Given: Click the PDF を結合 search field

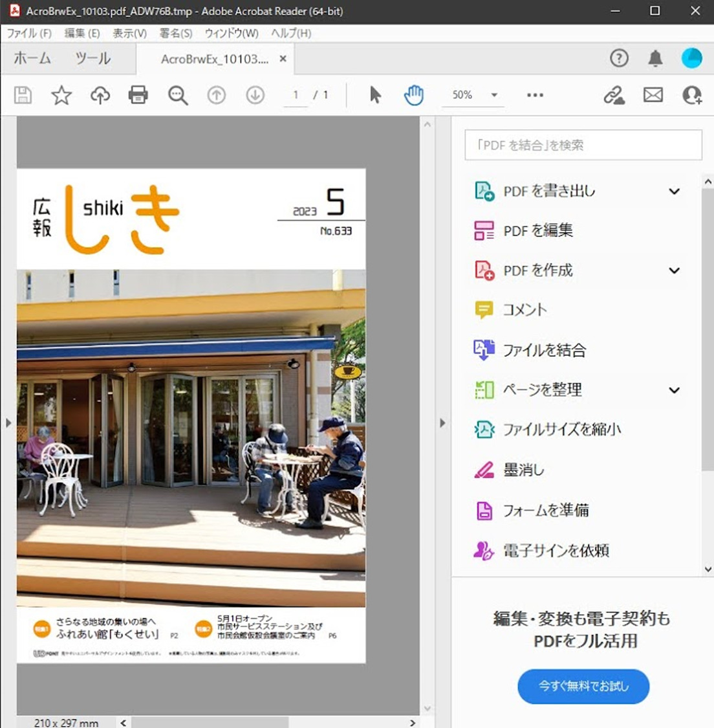Looking at the screenshot, I should (x=583, y=146).
